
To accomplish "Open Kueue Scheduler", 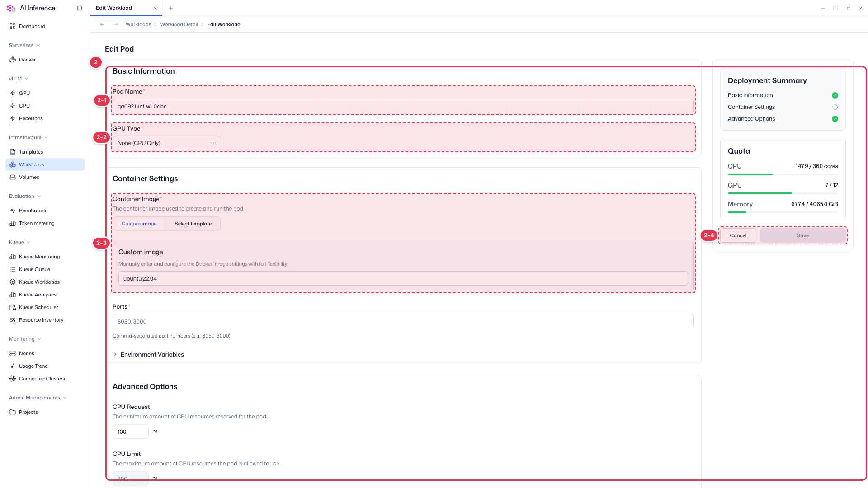I will click(x=45, y=307).
